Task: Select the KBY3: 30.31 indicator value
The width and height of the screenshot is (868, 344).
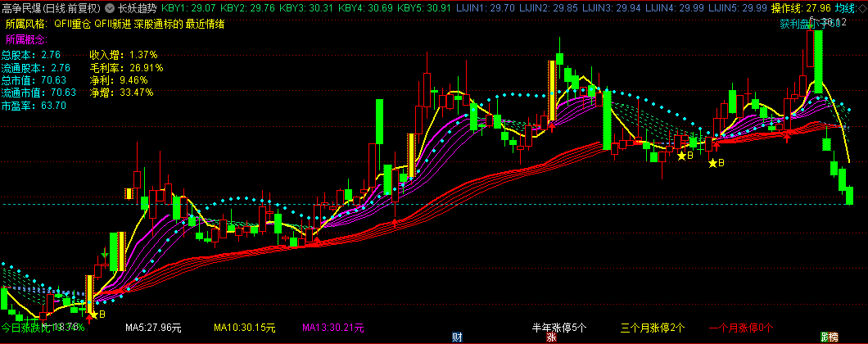Action: click(x=307, y=9)
